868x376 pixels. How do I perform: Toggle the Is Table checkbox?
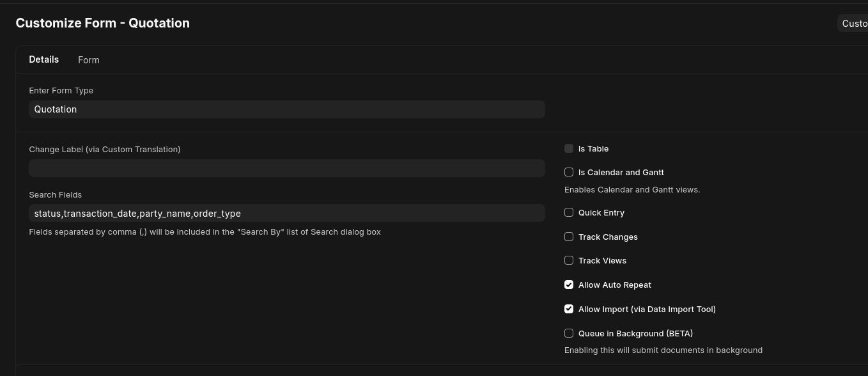coord(569,148)
